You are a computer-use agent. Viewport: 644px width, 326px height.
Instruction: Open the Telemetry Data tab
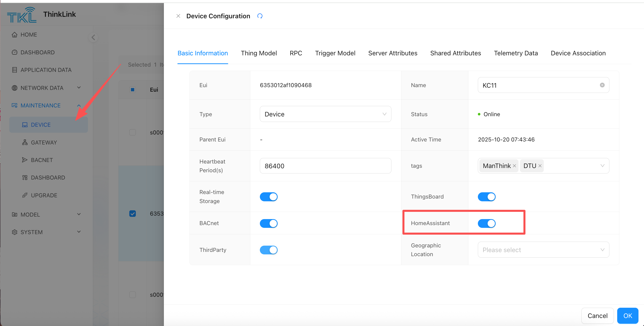(x=516, y=53)
